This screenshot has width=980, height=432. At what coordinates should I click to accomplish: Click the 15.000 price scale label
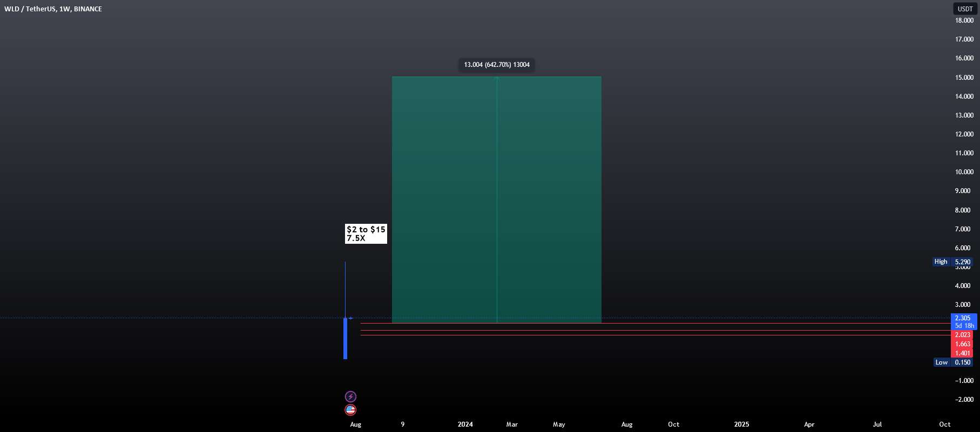coord(964,78)
